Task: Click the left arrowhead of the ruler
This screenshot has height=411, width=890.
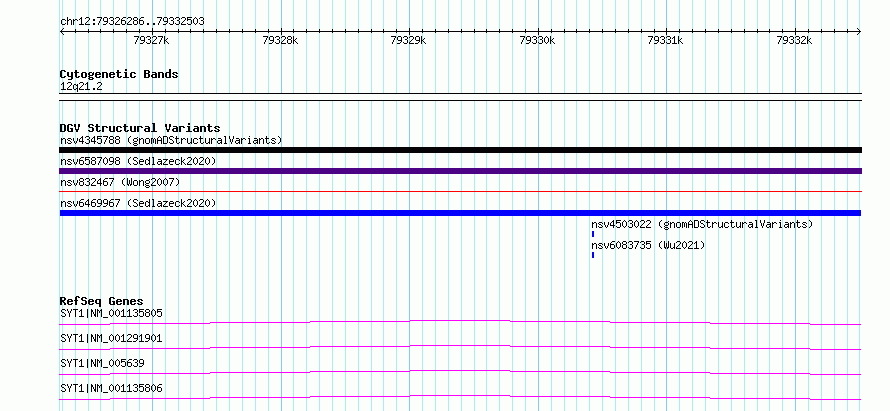Action: click(62, 32)
